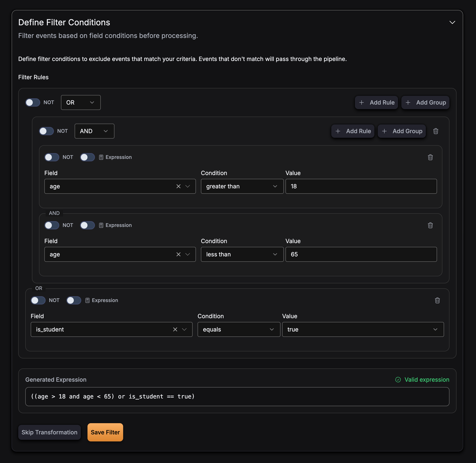Open the 'greater than' condition dropdown
This screenshot has width=476, height=463.
coord(242,186)
